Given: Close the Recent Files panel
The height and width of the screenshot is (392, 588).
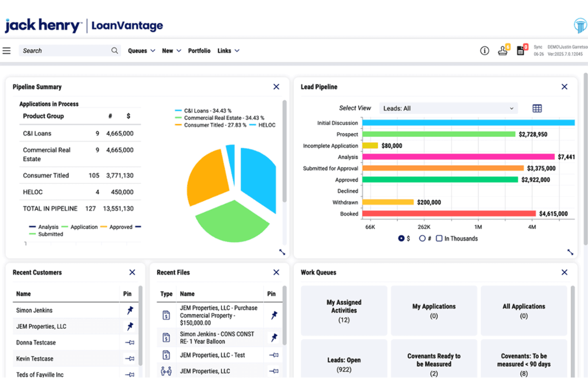Looking at the screenshot, I should (277, 272).
